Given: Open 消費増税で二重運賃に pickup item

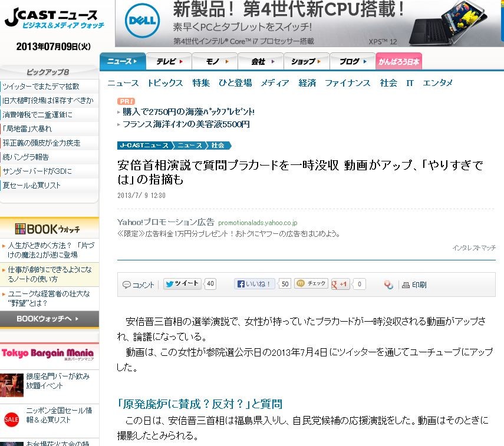Looking at the screenshot, I should point(38,115).
